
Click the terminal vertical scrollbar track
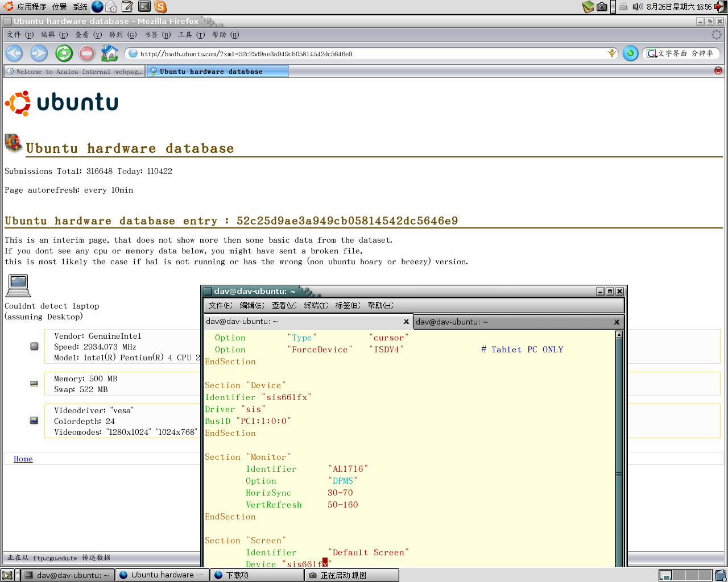click(x=619, y=452)
